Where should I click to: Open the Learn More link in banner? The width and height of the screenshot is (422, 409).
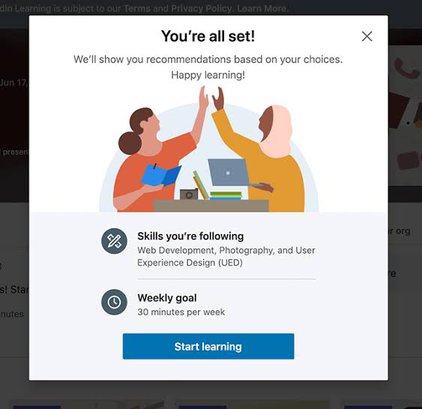pos(262,8)
